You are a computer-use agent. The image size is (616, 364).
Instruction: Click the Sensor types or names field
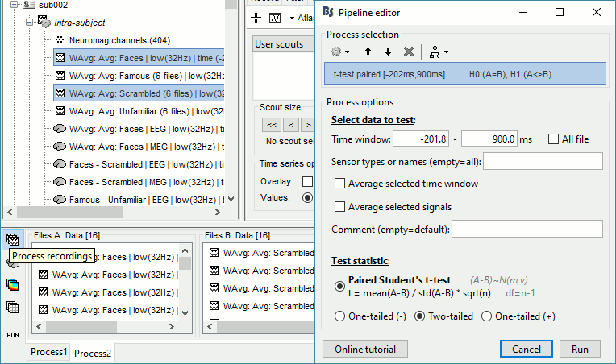tap(543, 162)
